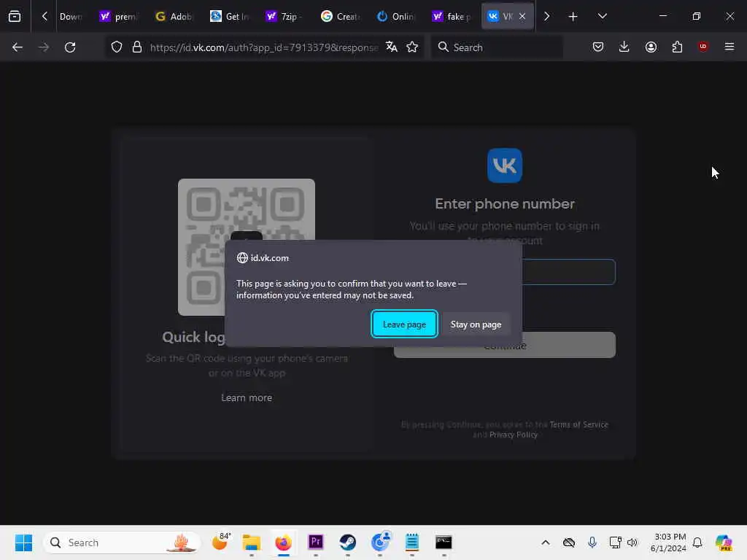747x560 pixels.
Task: Click Leave page in the dialog
Action: [x=404, y=324]
